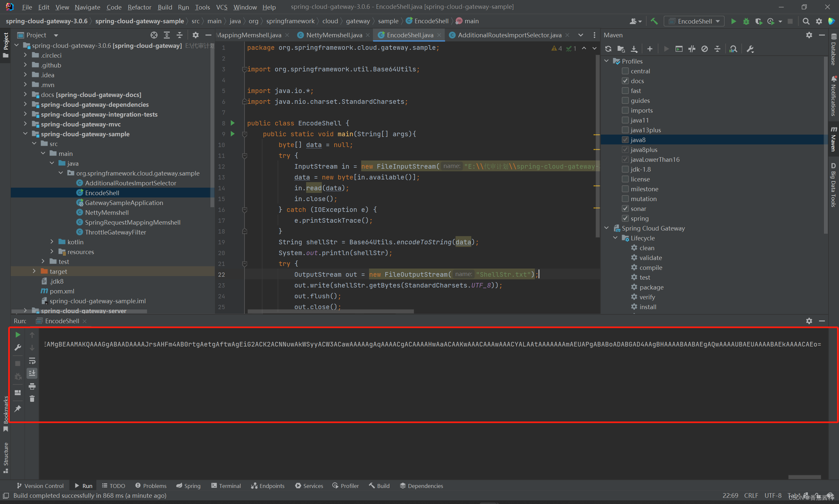Enable the java11 Maven profile
The image size is (839, 504).
click(x=625, y=120)
